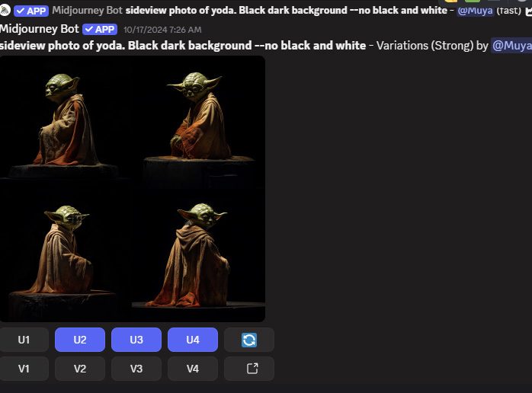Make variations with V2 button

[80, 369]
